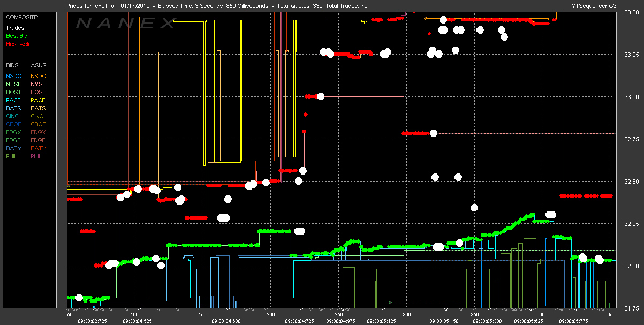Image resolution: width=644 pixels, height=325 pixels.
Task: Click BATS in the ASKS column
Action: (39, 108)
